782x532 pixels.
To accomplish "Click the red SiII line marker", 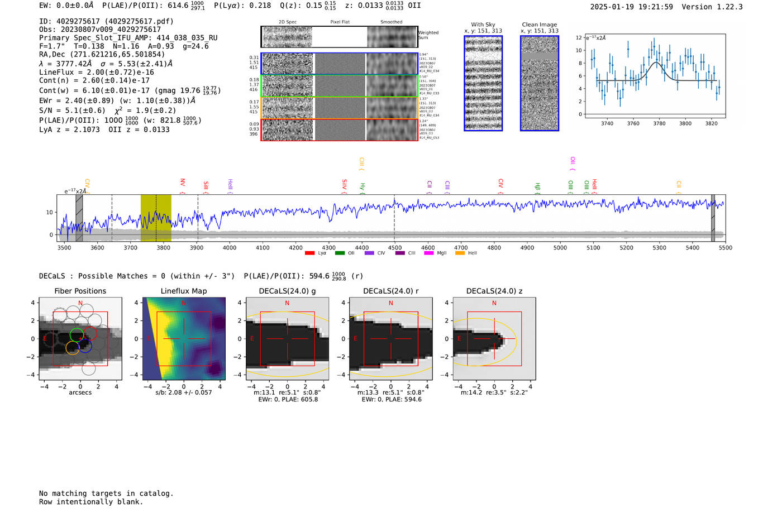I will [x=206, y=186].
